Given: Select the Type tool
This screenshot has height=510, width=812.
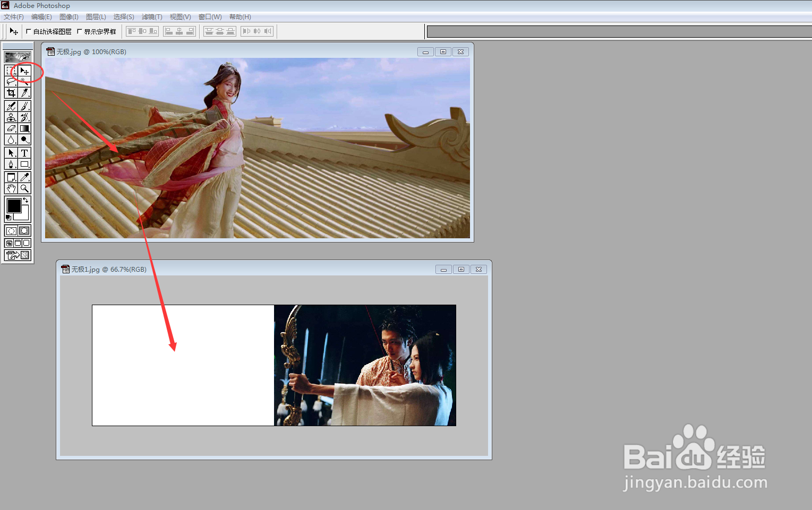Looking at the screenshot, I should (24, 153).
